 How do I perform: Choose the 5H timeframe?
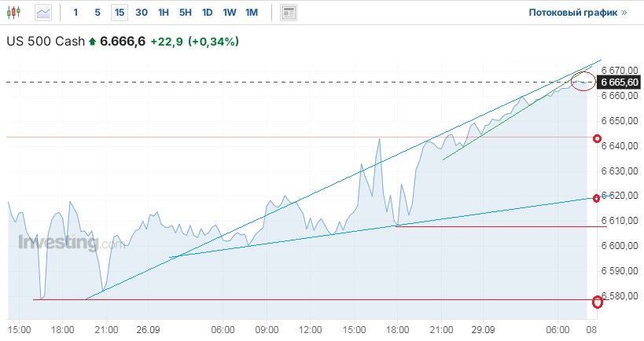(x=186, y=13)
